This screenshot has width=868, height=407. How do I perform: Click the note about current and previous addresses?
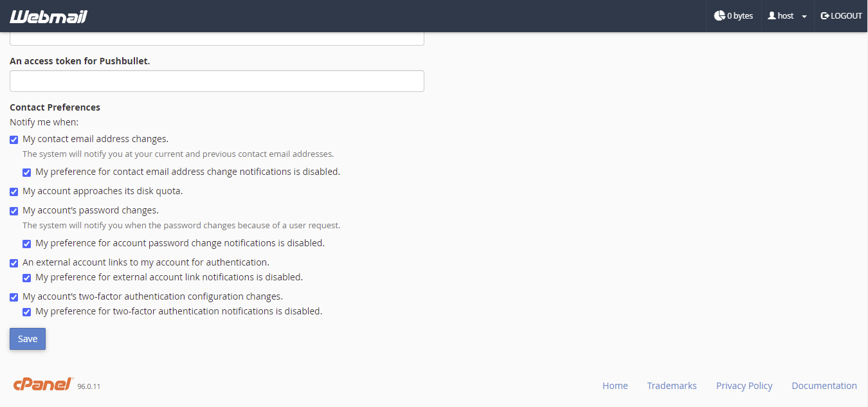point(178,154)
